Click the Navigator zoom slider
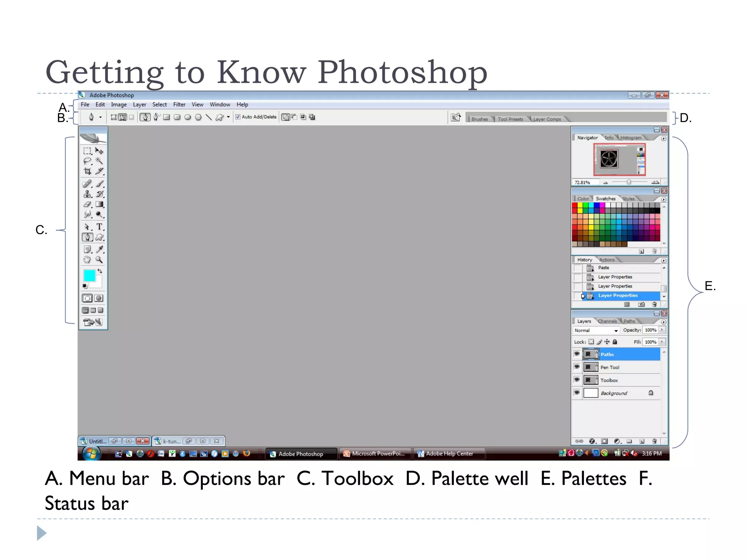 629,182
